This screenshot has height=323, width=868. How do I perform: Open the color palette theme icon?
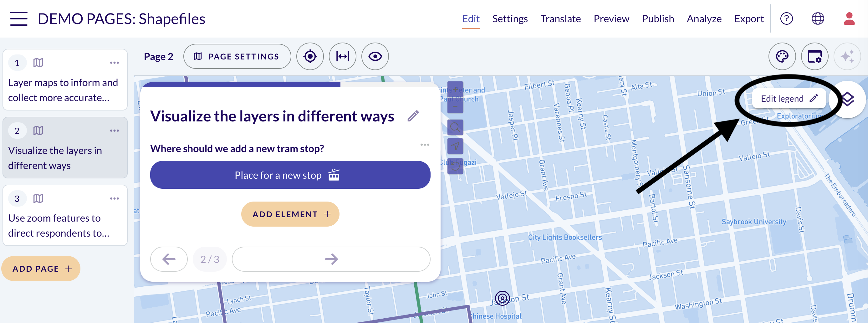[782, 56]
